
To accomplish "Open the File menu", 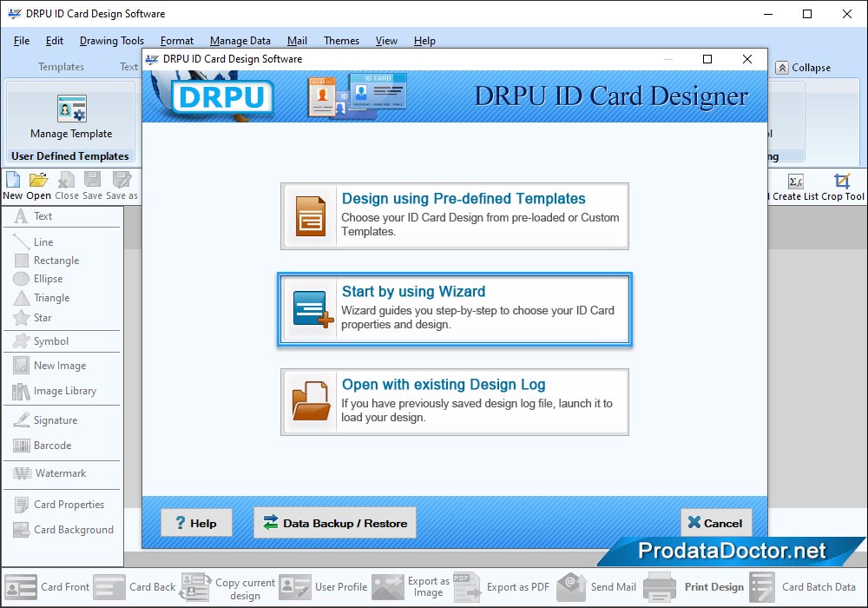I will [x=22, y=41].
